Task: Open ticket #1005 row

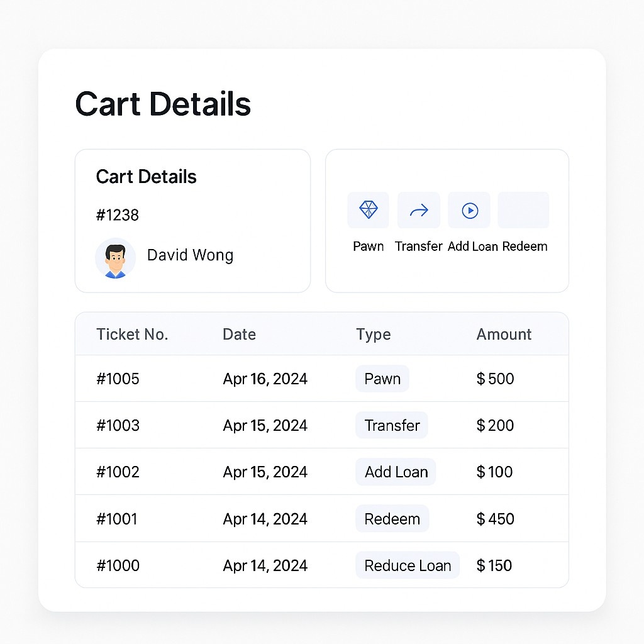Action: coord(118,379)
